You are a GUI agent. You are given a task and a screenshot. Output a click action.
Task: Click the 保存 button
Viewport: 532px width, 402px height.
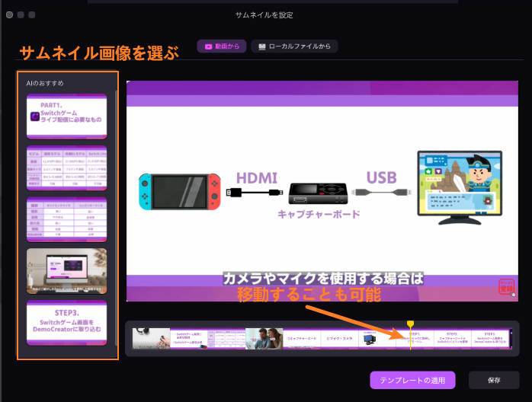click(x=494, y=381)
